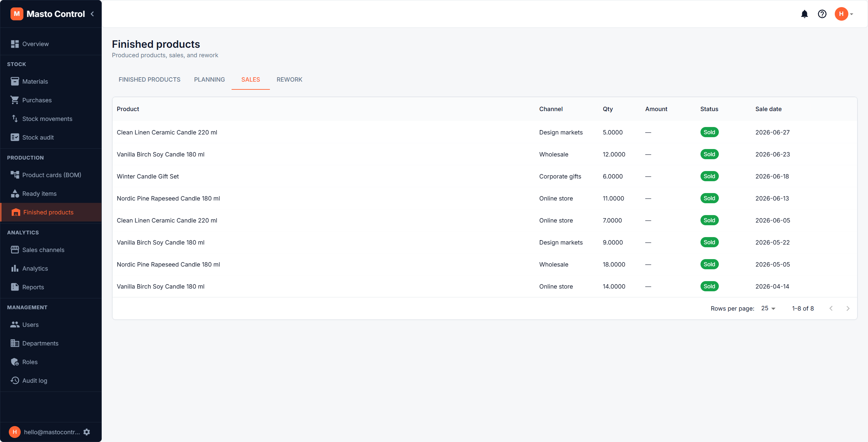Open Winter Candle Gift Set row
868x442 pixels.
tap(485, 176)
